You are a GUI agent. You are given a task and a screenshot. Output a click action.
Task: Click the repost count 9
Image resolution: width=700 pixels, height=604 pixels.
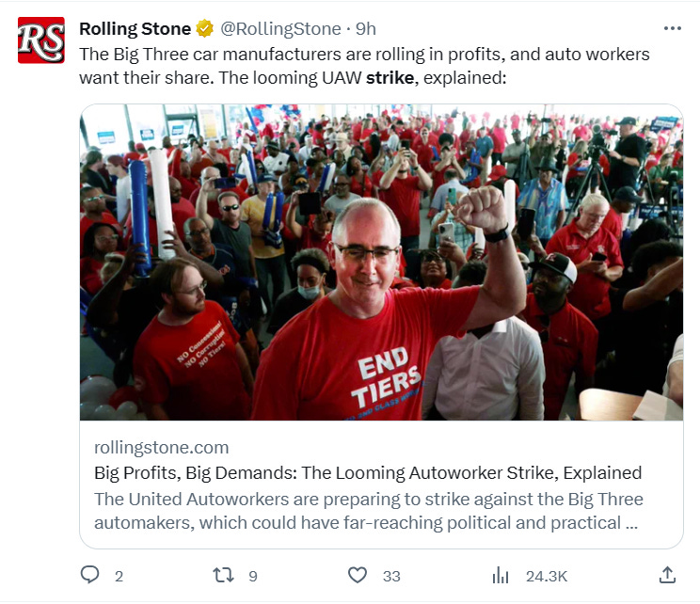[253, 577]
